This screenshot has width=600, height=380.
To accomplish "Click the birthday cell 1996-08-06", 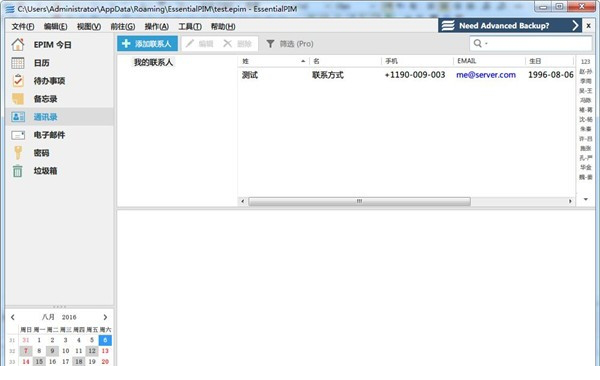I will (551, 75).
